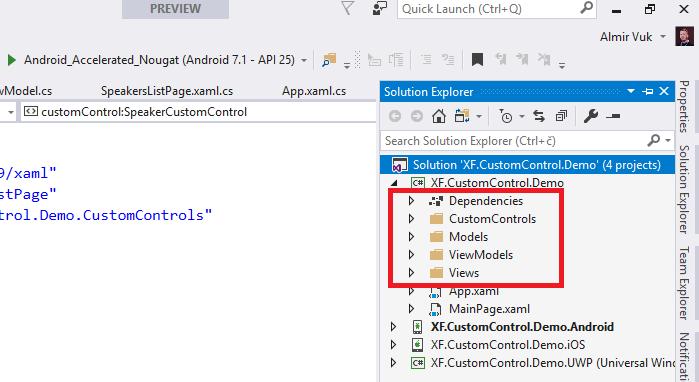Viewport: 699px width, 382px height.
Task: Switch to App.xaml.cs tab
Action: coord(314,91)
